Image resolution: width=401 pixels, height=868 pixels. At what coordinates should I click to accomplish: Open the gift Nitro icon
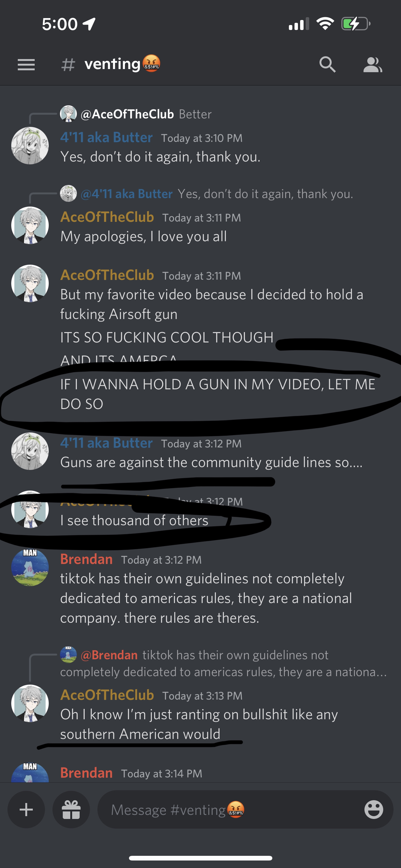point(72,809)
